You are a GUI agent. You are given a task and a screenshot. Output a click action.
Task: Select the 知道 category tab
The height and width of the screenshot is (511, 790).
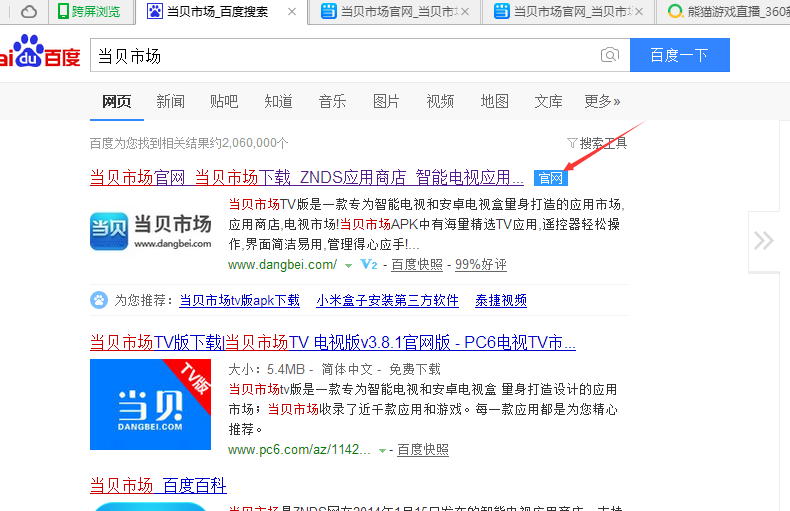[x=278, y=101]
